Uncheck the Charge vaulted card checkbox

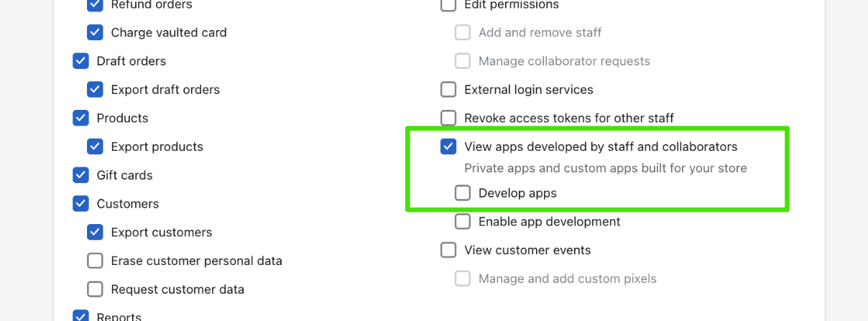pos(95,32)
